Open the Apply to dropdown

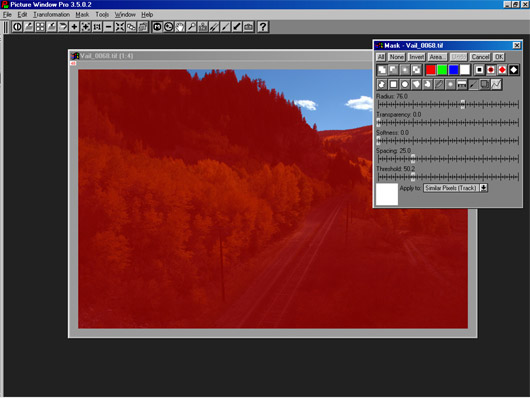(x=455, y=188)
